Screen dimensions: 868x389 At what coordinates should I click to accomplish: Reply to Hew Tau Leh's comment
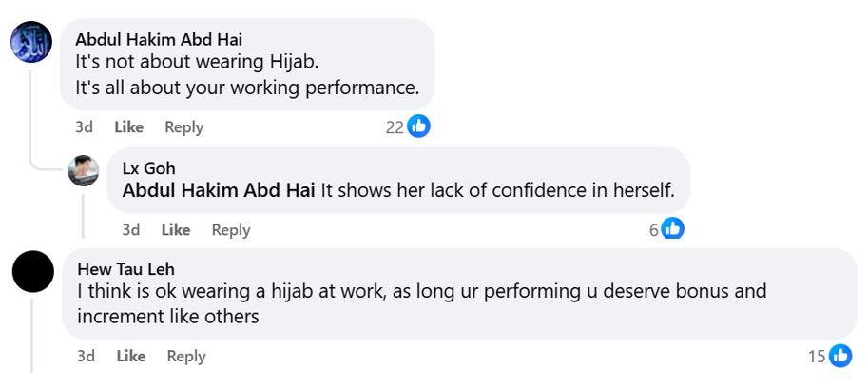(x=186, y=356)
